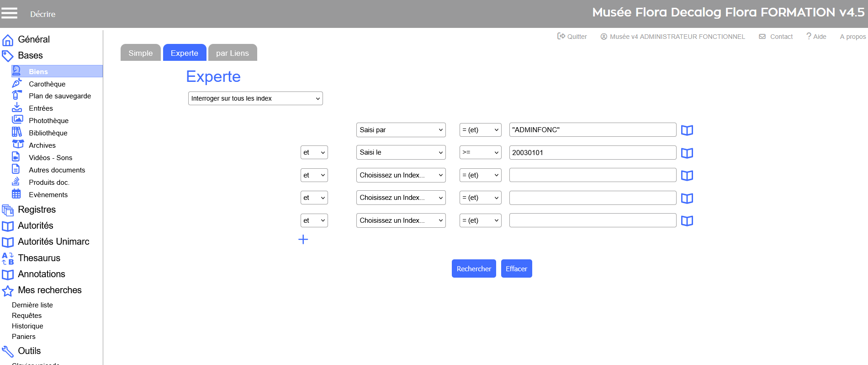
Task: Expand the "Interroger sur tous les index" dropdown
Action: tap(255, 98)
